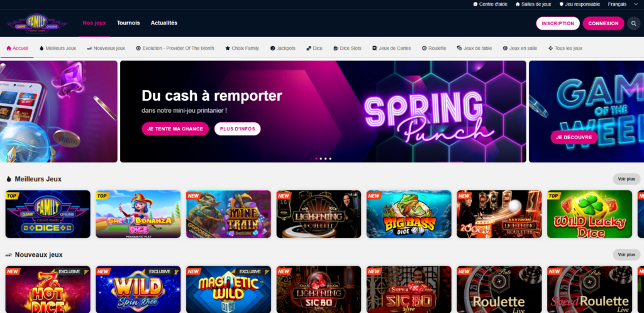The height and width of the screenshot is (313, 644).
Task: Click the CONNEXION button
Action: click(603, 23)
